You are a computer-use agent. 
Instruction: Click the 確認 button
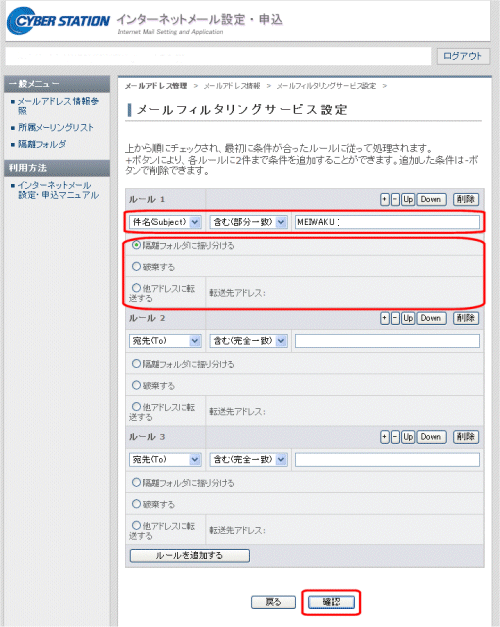(331, 602)
